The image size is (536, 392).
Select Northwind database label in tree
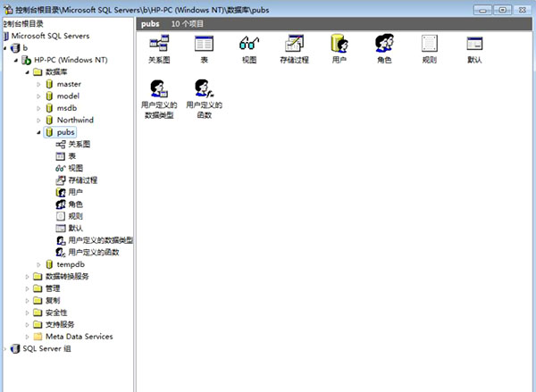pyautogui.click(x=75, y=120)
